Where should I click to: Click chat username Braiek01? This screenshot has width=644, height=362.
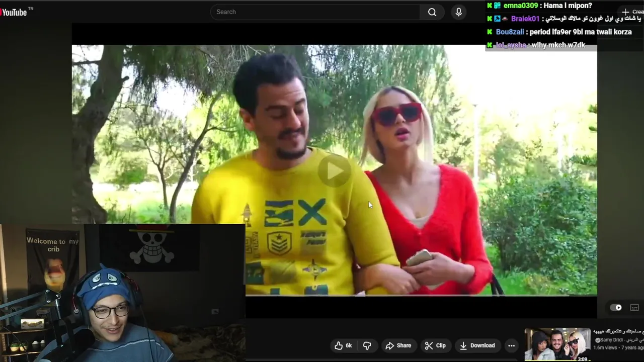click(525, 19)
